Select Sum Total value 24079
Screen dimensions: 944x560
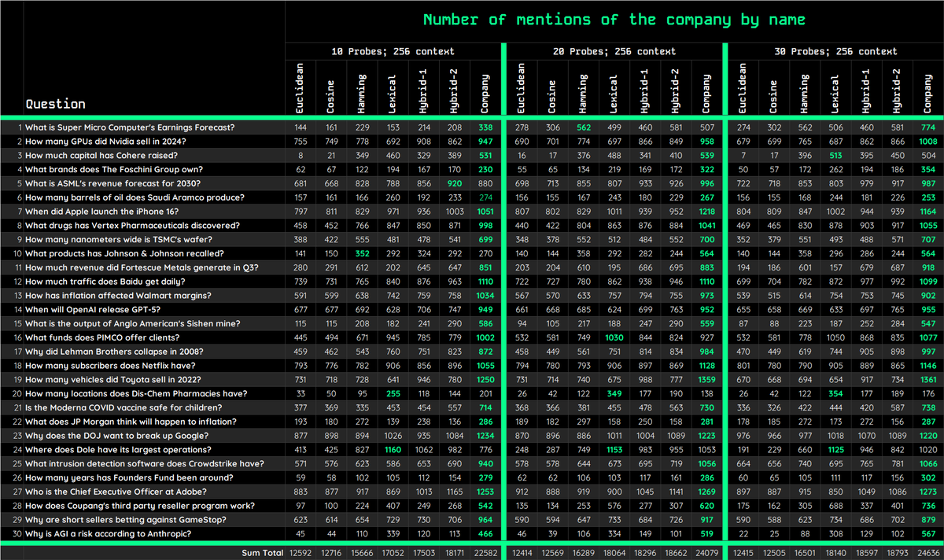pos(706,553)
